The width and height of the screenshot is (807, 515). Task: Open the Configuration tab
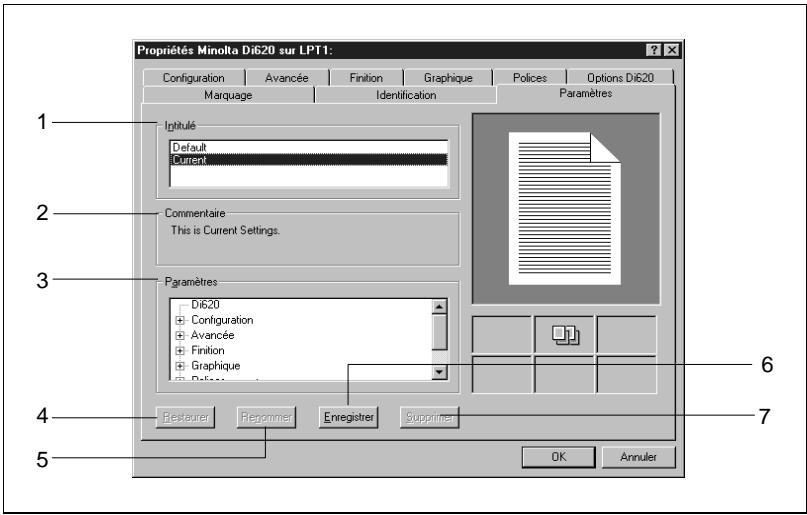click(194, 78)
